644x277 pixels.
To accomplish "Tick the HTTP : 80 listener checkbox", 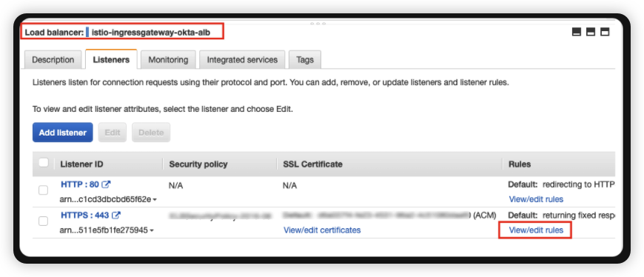I will point(43,190).
